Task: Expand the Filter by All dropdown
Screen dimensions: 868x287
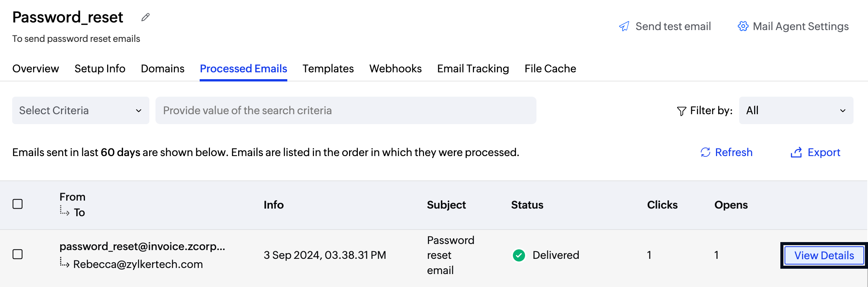Action: (796, 110)
